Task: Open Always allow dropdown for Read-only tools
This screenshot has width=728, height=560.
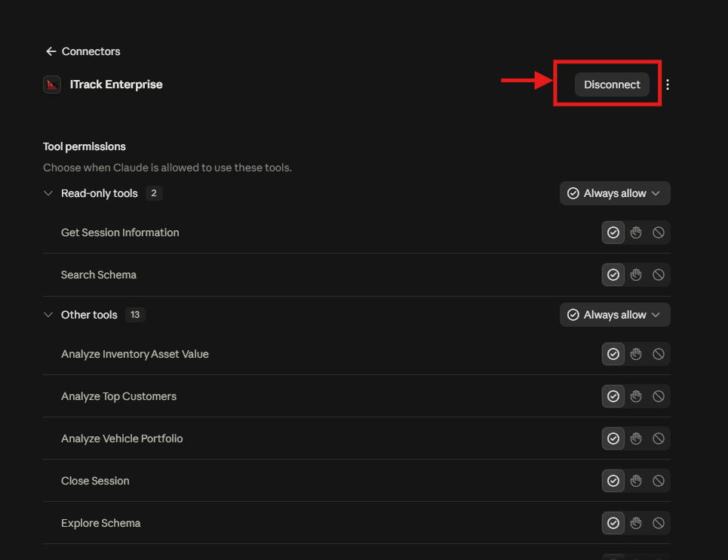Action: pos(615,193)
